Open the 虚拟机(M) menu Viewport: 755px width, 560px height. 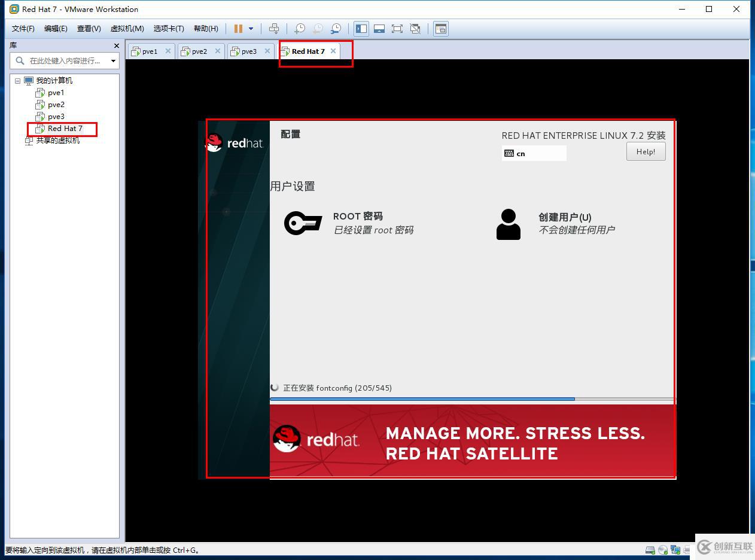tap(127, 29)
